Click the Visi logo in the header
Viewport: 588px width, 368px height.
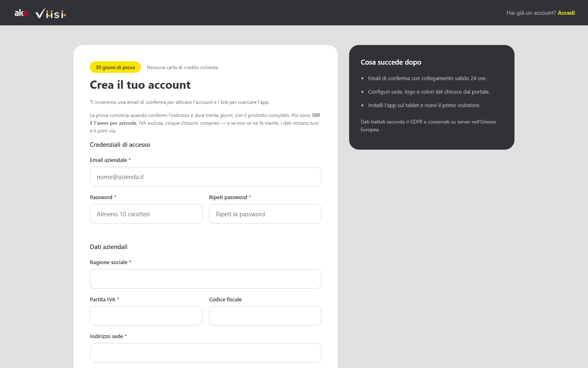coord(51,13)
